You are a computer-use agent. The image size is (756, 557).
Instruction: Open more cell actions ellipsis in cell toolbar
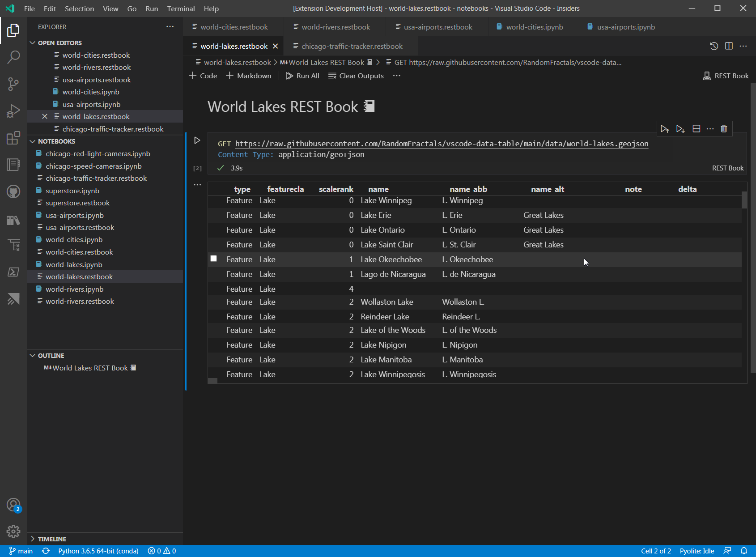pyautogui.click(x=710, y=129)
